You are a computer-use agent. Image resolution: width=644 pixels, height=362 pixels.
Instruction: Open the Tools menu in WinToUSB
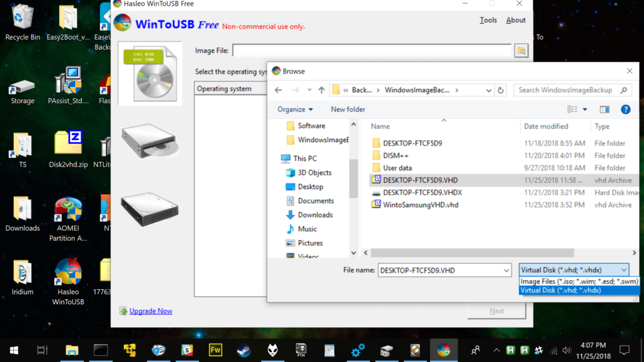click(488, 19)
